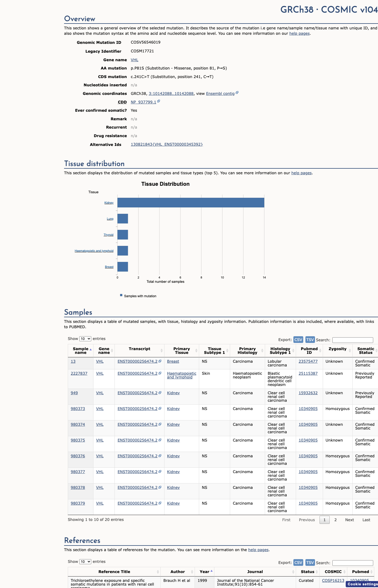The image size is (378, 588).
Task: Click the Kidney bar in Tissue Distribution chart
Action: [191, 203]
